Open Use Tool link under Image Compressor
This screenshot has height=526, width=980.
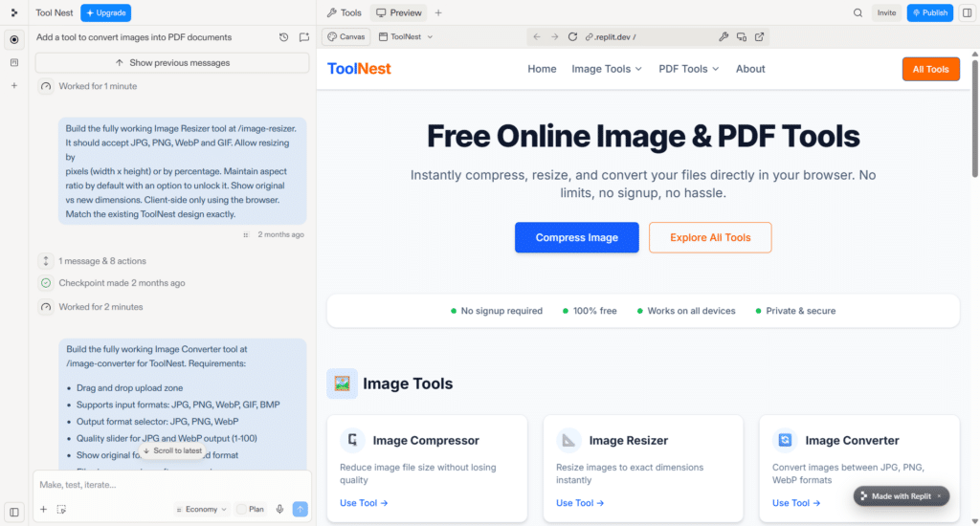click(x=364, y=503)
